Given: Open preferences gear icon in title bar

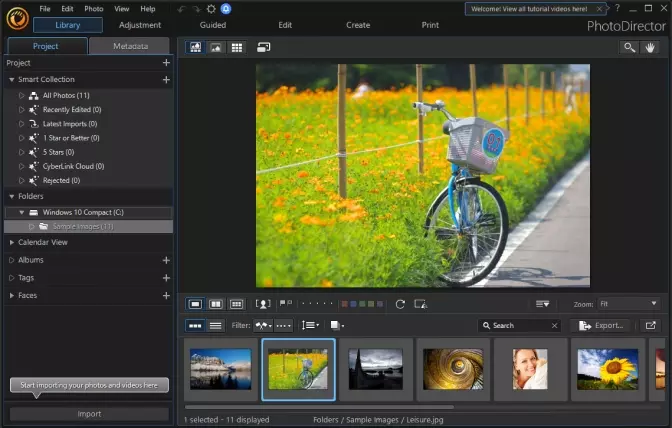Looking at the screenshot, I should pyautogui.click(x=211, y=9).
